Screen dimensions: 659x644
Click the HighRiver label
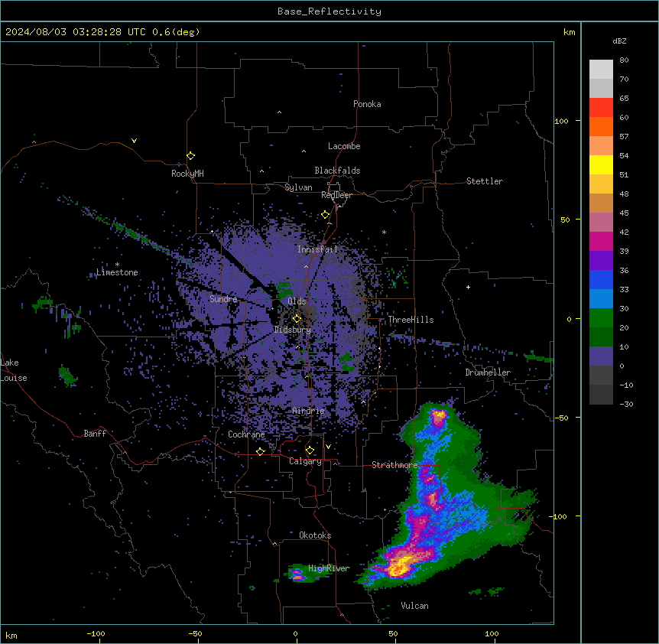pos(329,568)
